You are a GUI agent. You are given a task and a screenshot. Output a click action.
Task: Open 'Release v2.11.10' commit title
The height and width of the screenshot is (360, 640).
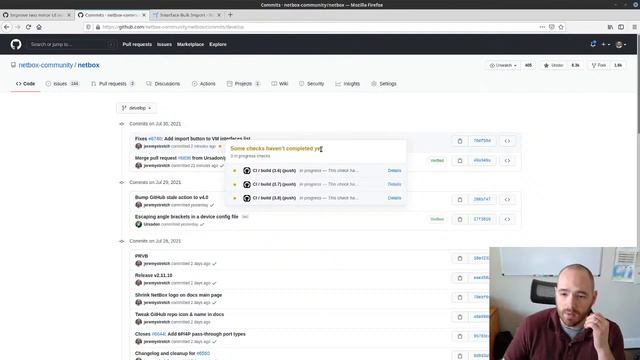(x=153, y=276)
